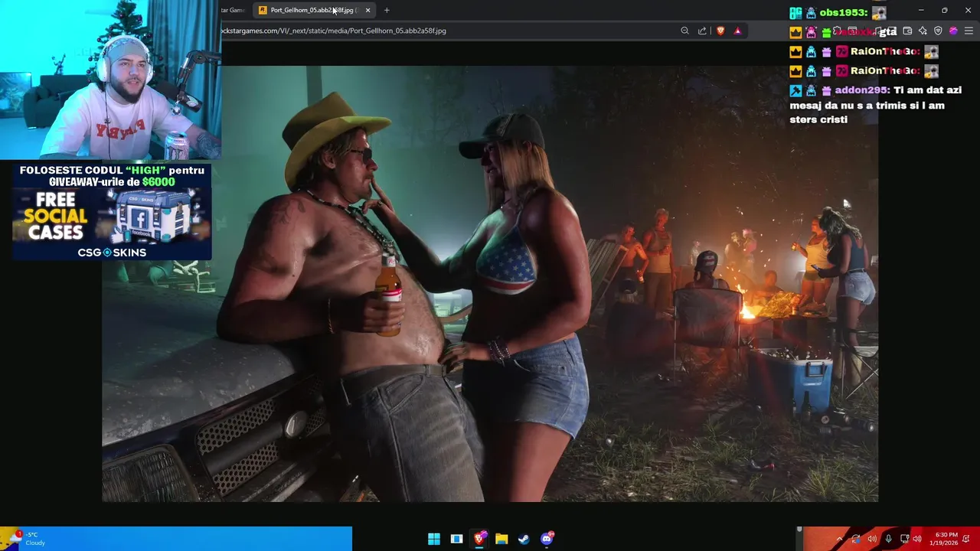Screen dimensions: 980x551
Task: Open the Windows Start menu
Action: pos(434,539)
